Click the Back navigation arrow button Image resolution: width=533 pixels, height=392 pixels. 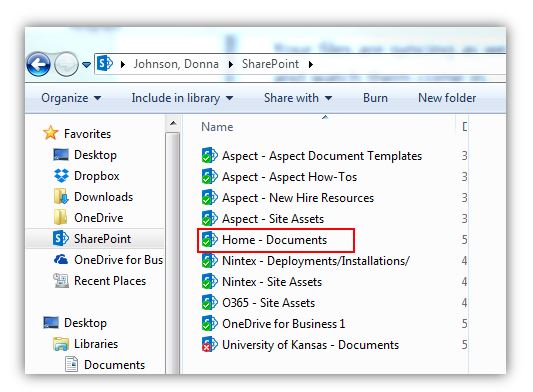pyautogui.click(x=38, y=64)
